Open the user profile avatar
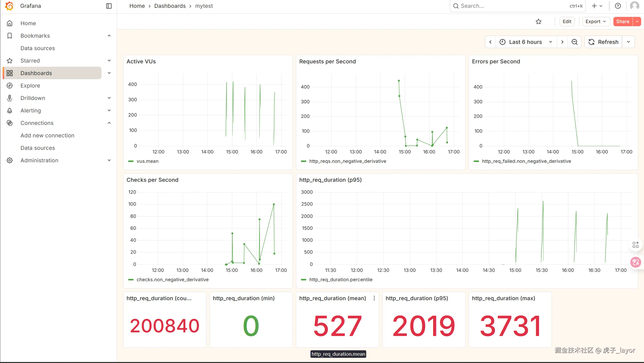Screen dimensions: 644x363 [x=634, y=6]
